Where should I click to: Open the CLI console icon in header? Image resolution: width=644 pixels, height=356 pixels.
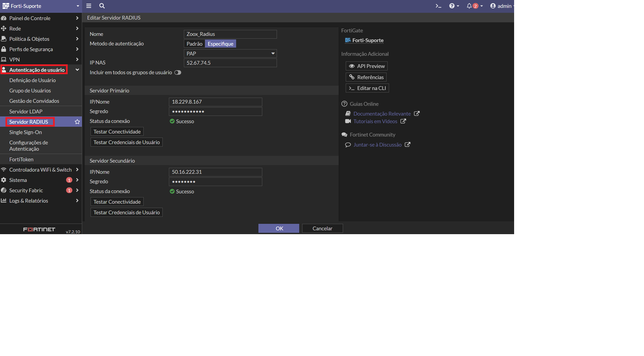[x=438, y=6]
